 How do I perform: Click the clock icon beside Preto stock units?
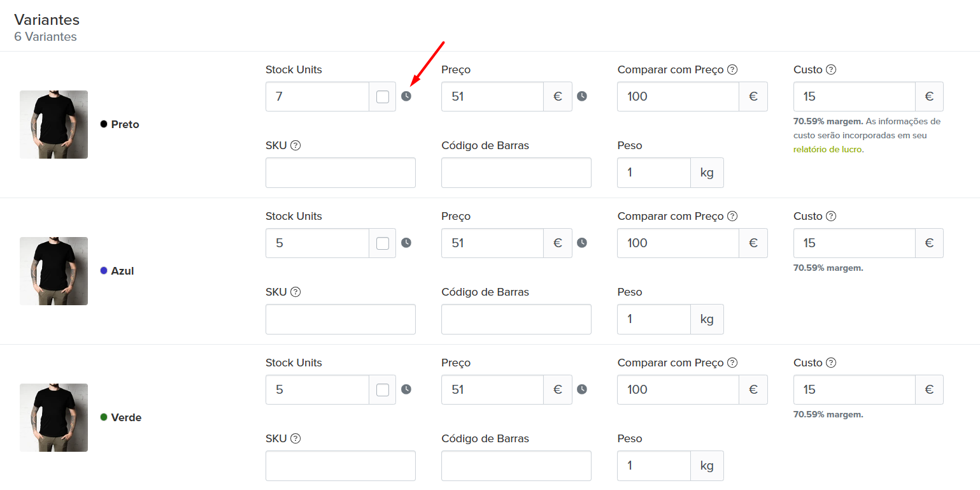(406, 96)
